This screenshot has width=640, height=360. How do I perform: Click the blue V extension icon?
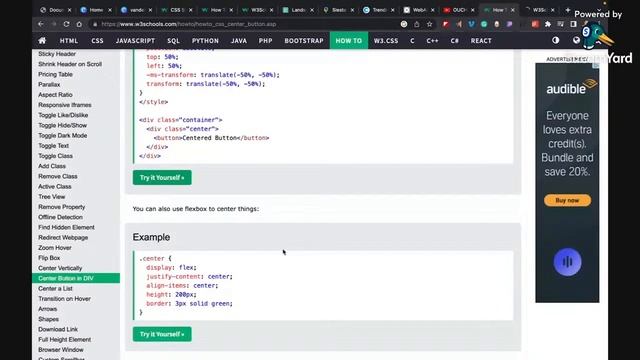click(471, 24)
